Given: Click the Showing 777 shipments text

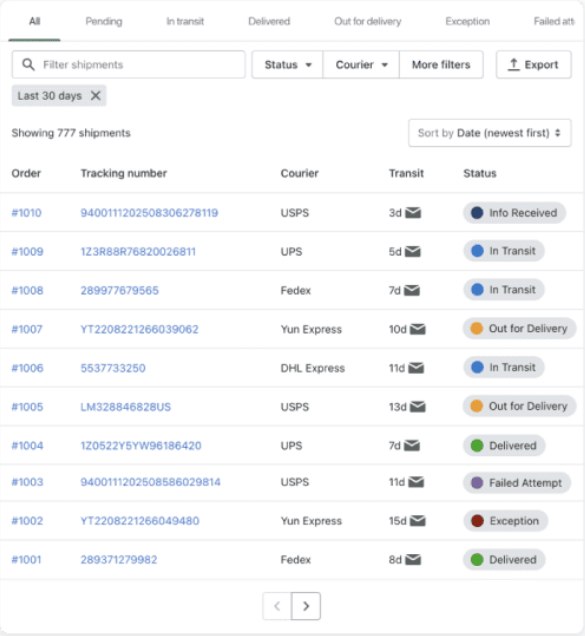Looking at the screenshot, I should pos(71,133).
